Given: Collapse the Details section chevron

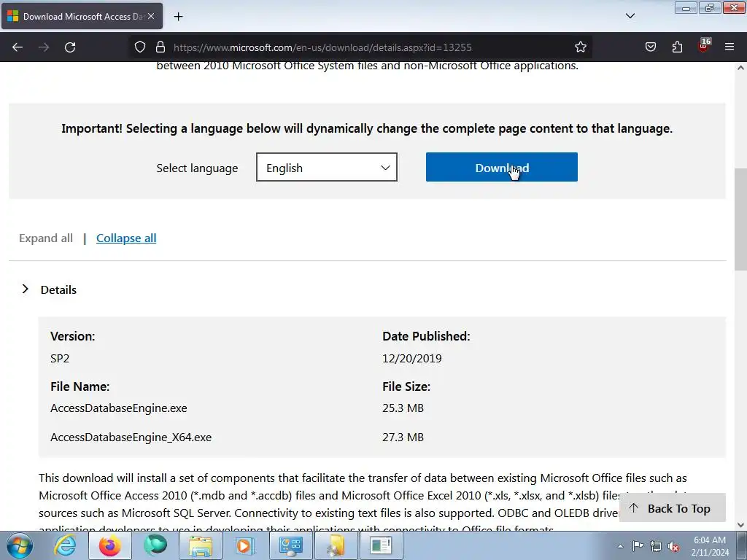Looking at the screenshot, I should 26,289.
